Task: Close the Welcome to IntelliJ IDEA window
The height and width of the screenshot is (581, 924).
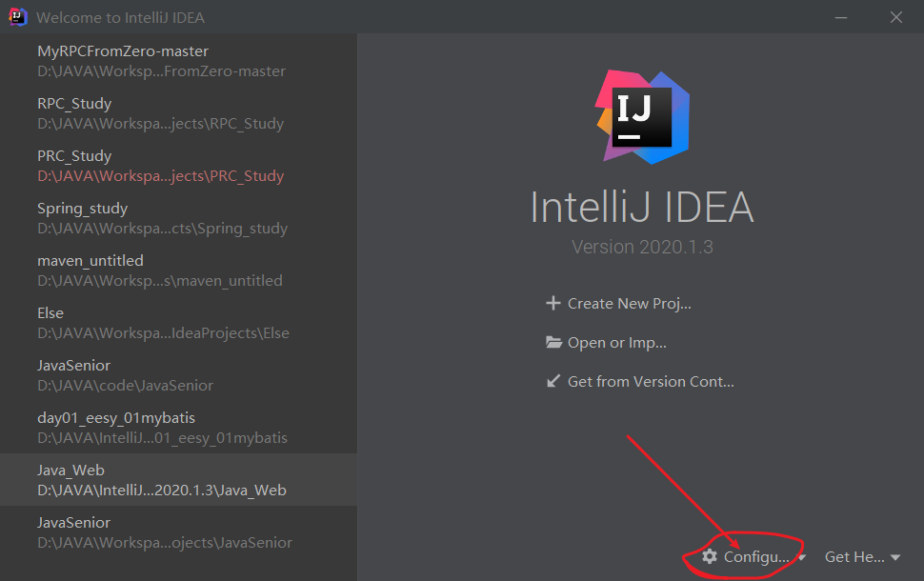Action: [x=896, y=18]
